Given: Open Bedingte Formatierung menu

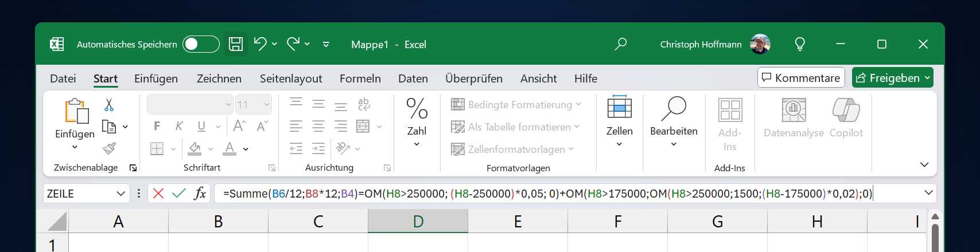Looking at the screenshot, I should pyautogui.click(x=516, y=104).
